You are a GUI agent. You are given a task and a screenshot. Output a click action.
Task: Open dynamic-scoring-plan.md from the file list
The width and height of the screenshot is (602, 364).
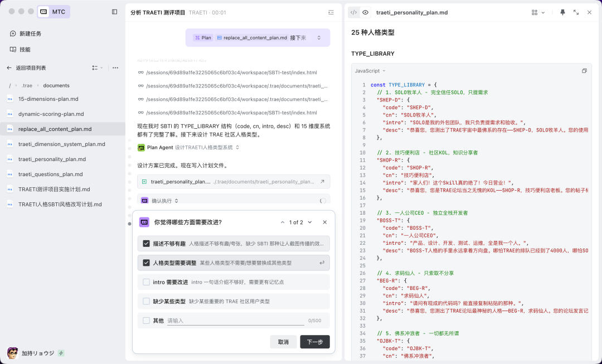click(x=50, y=113)
